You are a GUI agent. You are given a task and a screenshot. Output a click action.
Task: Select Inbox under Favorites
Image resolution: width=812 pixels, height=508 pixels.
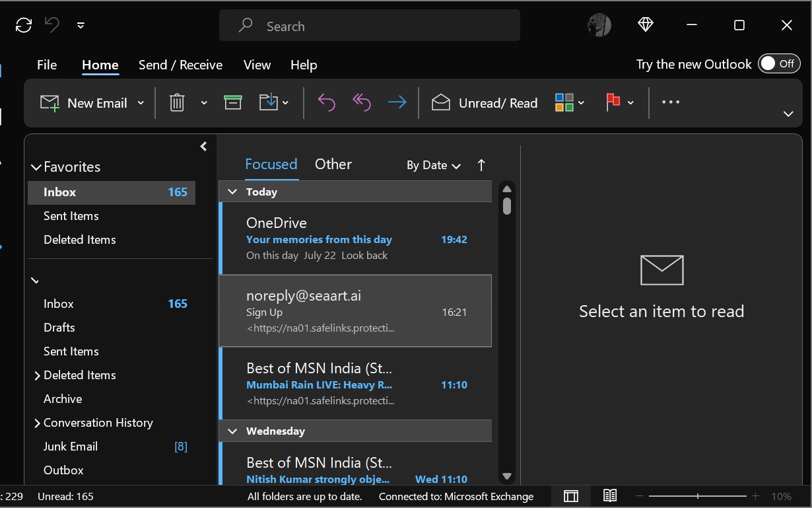112,192
